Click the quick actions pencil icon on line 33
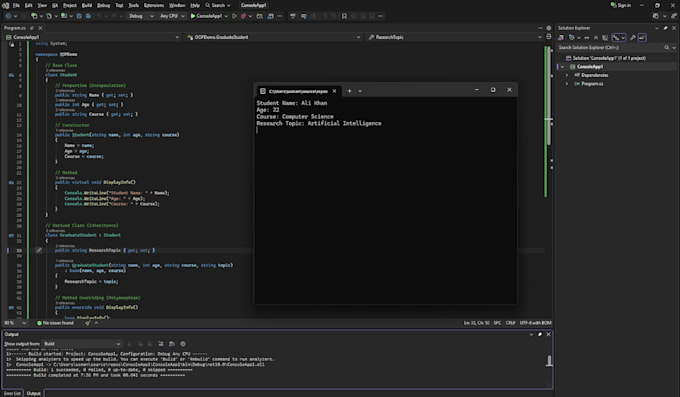 click(39, 250)
